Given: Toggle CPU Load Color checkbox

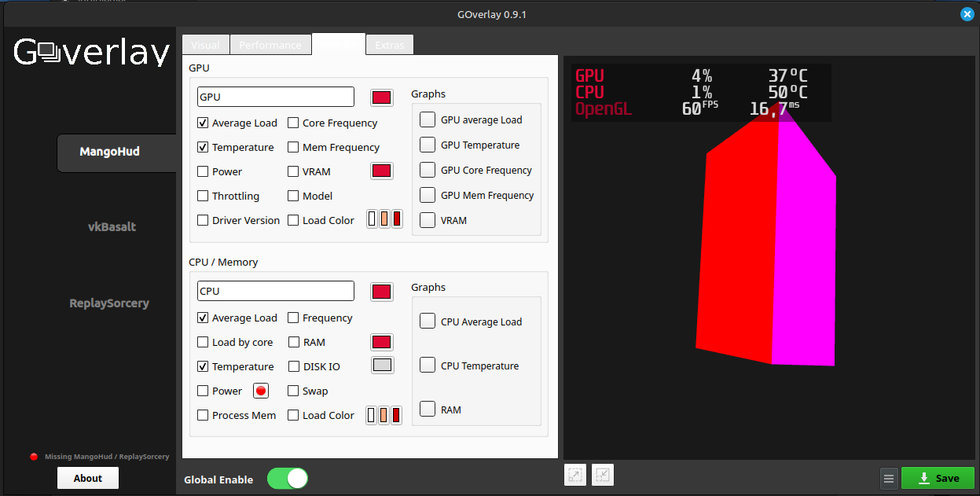Looking at the screenshot, I should (293, 415).
